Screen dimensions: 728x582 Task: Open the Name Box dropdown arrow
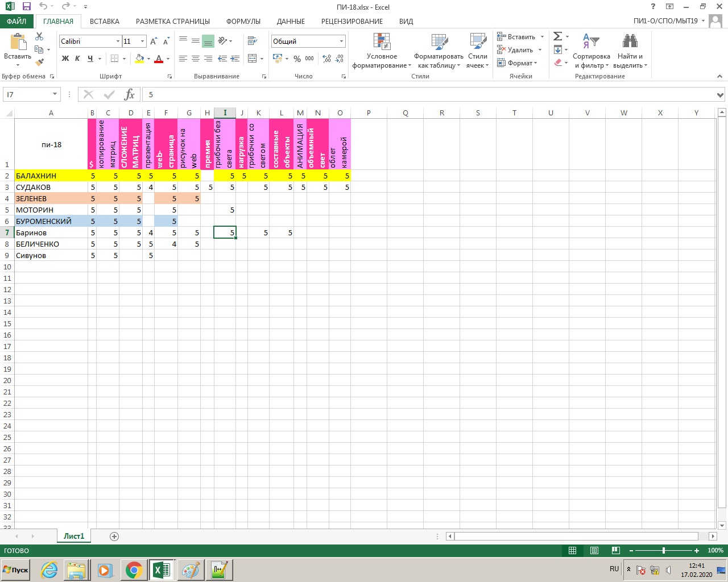coord(55,94)
